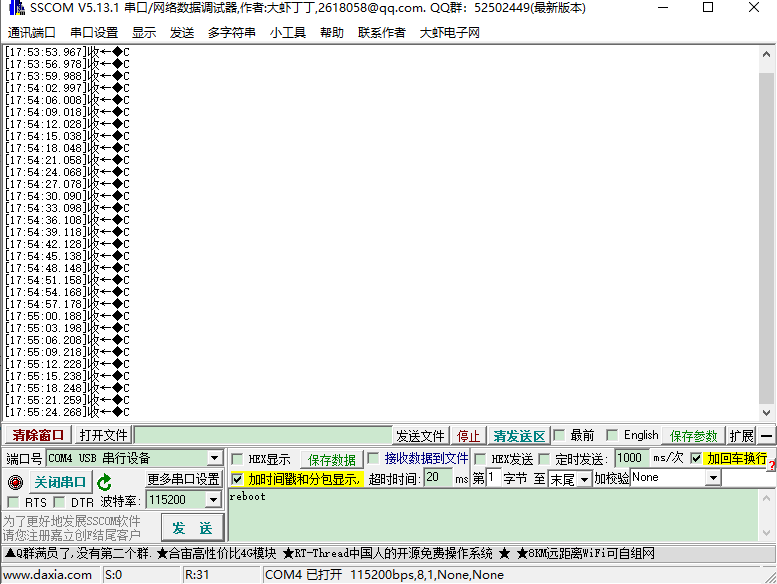The image size is (777, 584).
Task: Collapse panel with the minus button
Action: (x=766, y=436)
